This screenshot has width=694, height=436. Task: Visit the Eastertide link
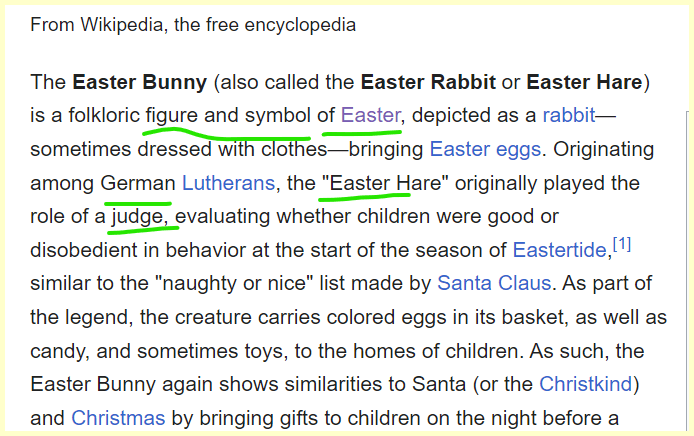[559, 250]
